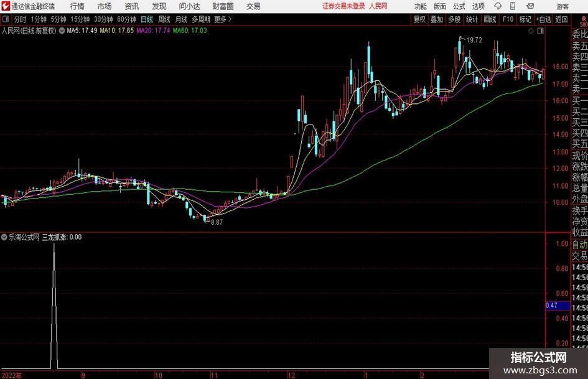Switch to 60分钟 period
The height and width of the screenshot is (379, 588).
[127, 19]
